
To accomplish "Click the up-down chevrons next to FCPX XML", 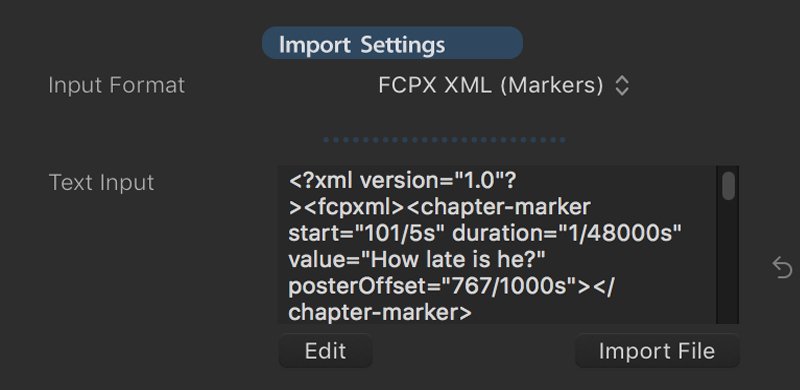I will [621, 85].
